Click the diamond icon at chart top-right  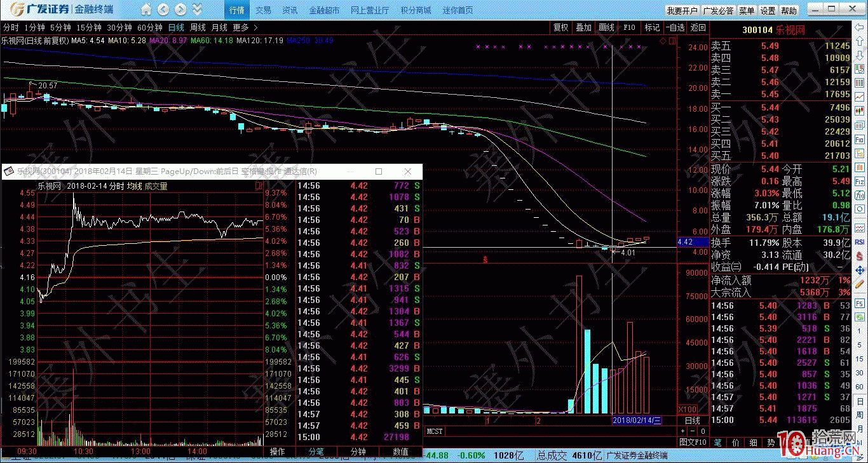[x=663, y=41]
